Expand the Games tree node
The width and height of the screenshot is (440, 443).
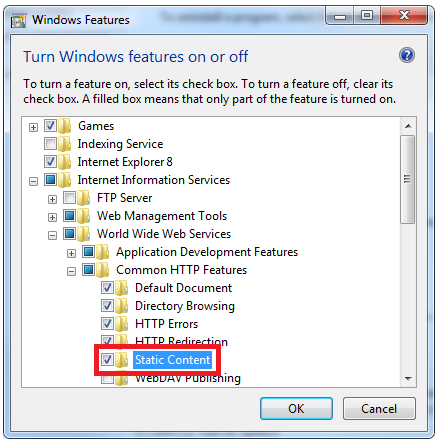pyautogui.click(x=33, y=127)
